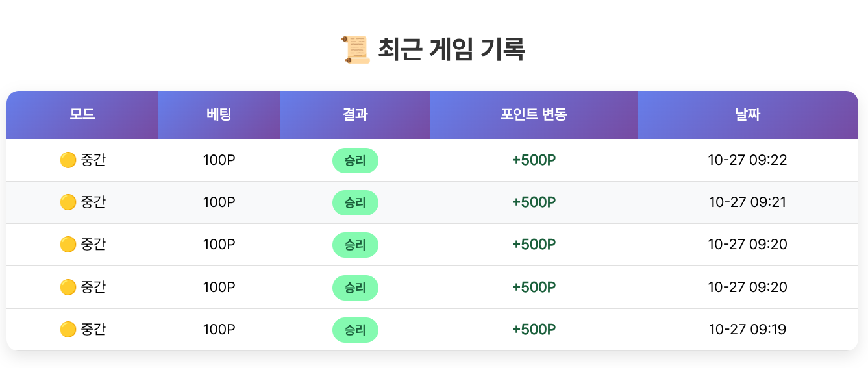Click the +500P value in the 09:21 row
This screenshot has height=368, width=868.
(x=534, y=202)
